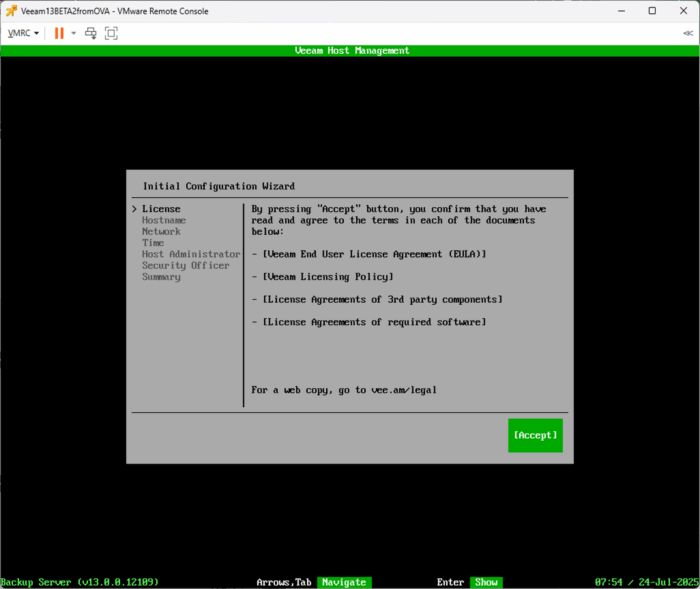The height and width of the screenshot is (589, 700).
Task: Expand the power options arrow beside pause
Action: click(x=74, y=33)
